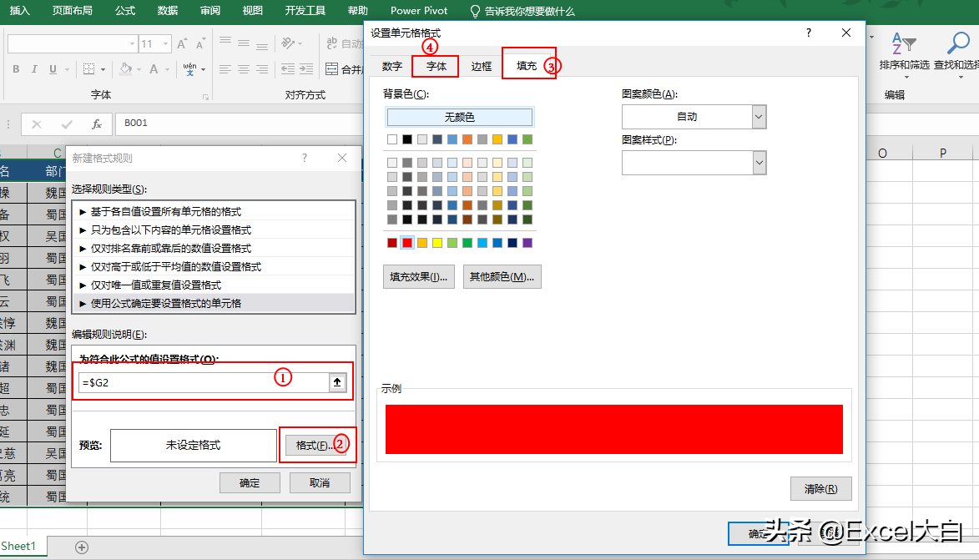Switch to the 填充 tab
The height and width of the screenshot is (560, 979).
(527, 66)
